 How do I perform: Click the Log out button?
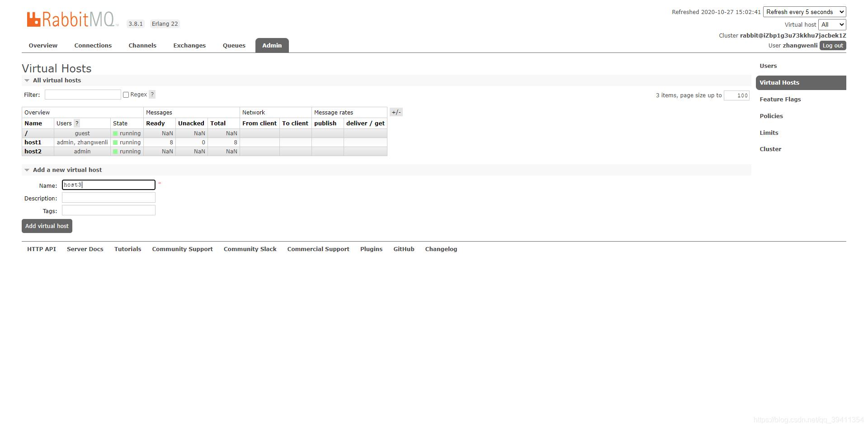point(833,46)
